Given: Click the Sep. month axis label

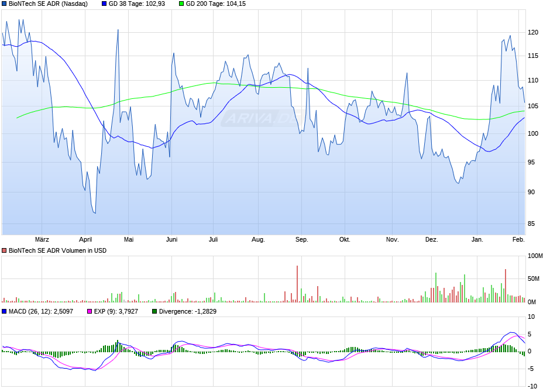Looking at the screenshot, I should click(x=302, y=239).
